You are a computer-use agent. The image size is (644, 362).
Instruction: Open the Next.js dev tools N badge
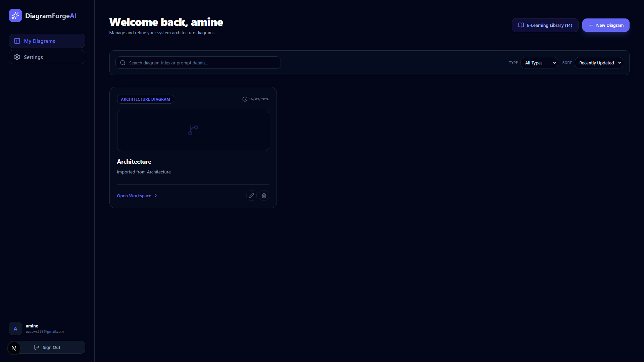pos(14,348)
